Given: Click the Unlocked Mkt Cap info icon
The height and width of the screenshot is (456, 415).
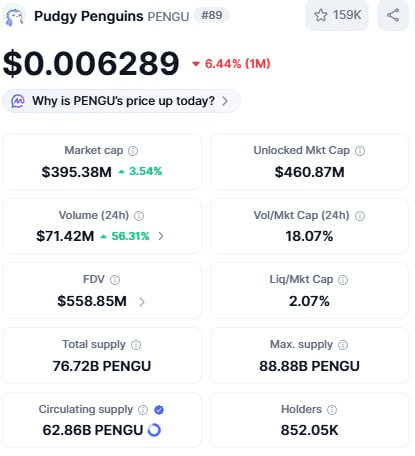Looking at the screenshot, I should pos(360,151).
